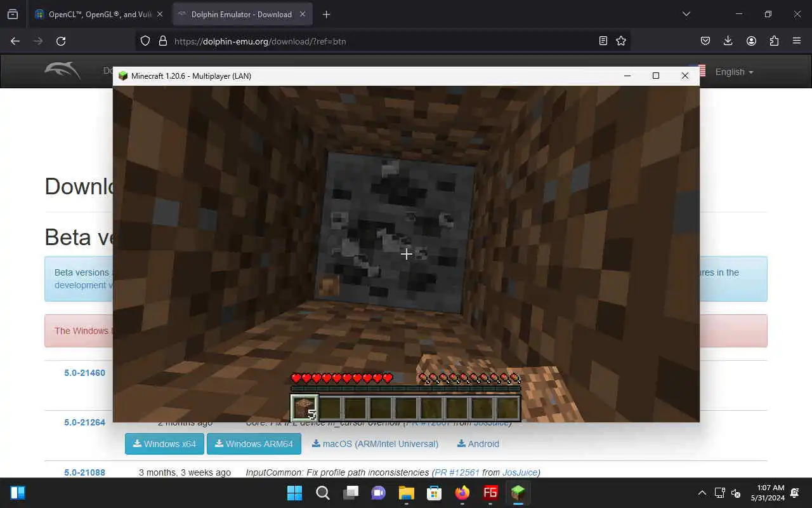Screen dimensions: 812x508
Task: Download the Windows x64 build
Action: [x=164, y=444]
